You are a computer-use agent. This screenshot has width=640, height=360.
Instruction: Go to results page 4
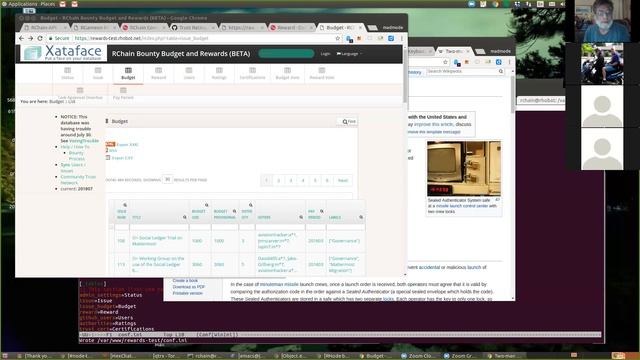pyautogui.click(x=303, y=180)
